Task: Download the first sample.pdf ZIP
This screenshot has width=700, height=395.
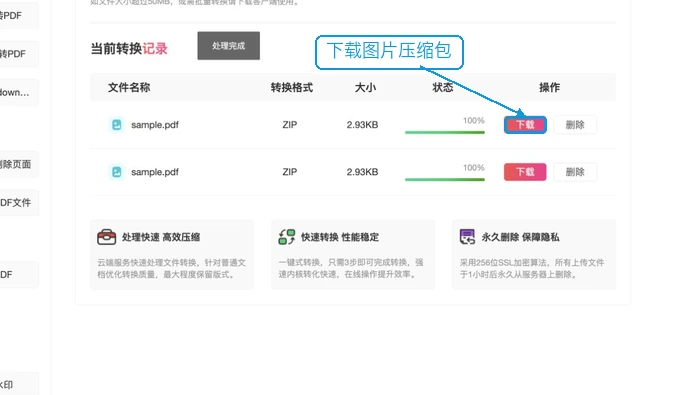Action: (x=525, y=125)
